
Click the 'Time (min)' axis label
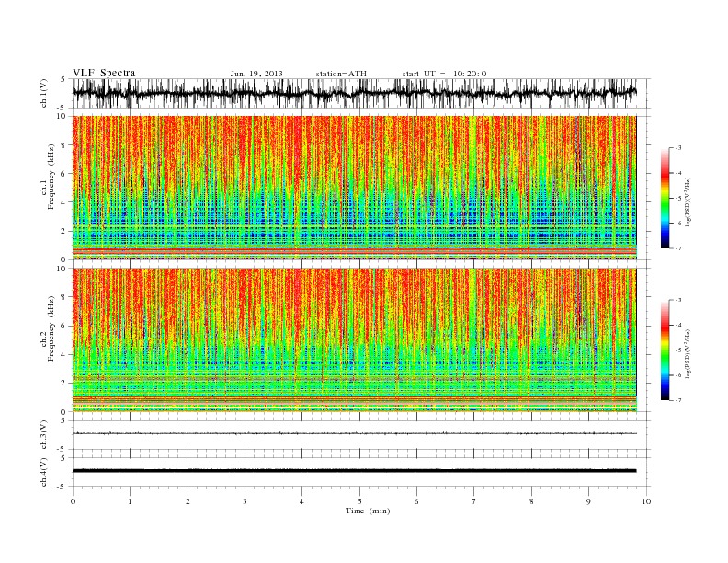click(x=368, y=511)
